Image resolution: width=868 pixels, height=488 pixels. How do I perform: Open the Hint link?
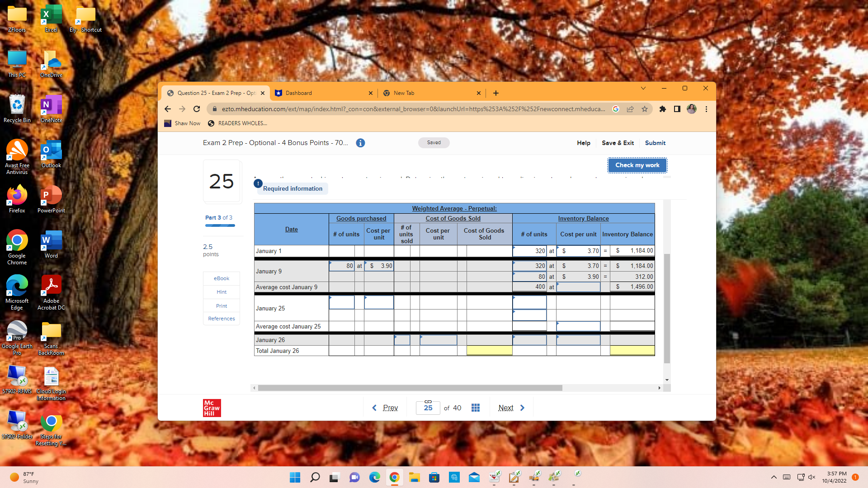pos(221,291)
